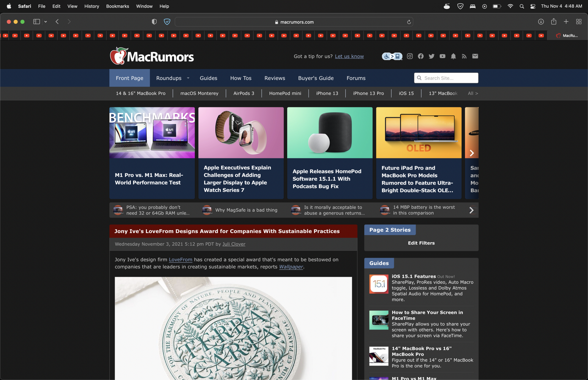Click the Search Site input field
Screen dimensions: 588x380
(x=446, y=78)
